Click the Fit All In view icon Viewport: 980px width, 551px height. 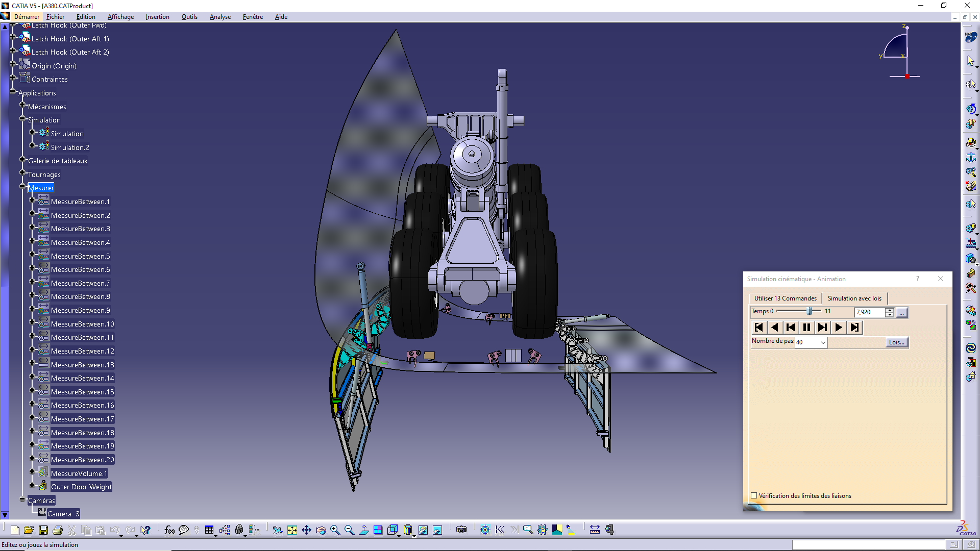pos(292,530)
